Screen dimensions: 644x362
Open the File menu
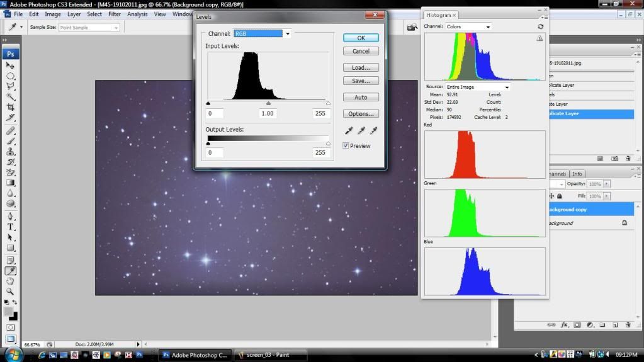pos(18,14)
